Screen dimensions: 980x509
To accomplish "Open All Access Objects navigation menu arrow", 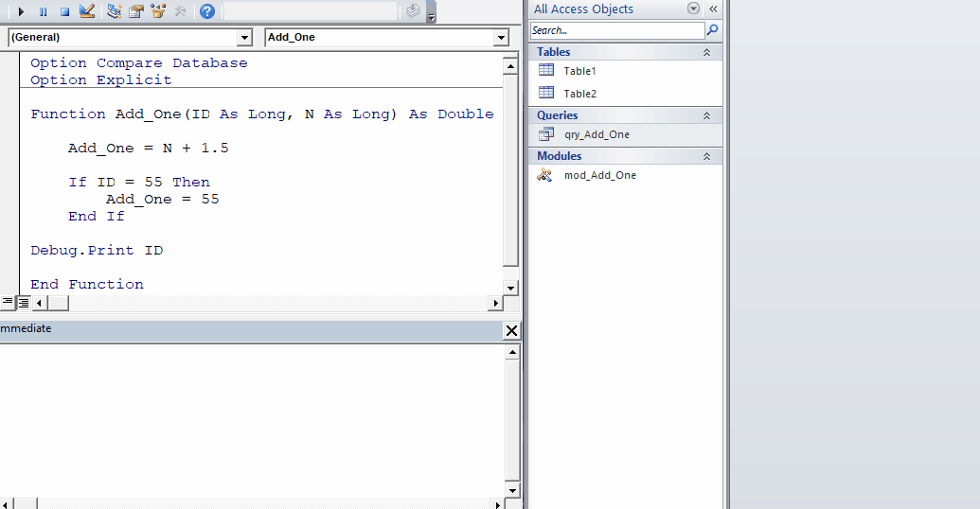I will coord(693,9).
